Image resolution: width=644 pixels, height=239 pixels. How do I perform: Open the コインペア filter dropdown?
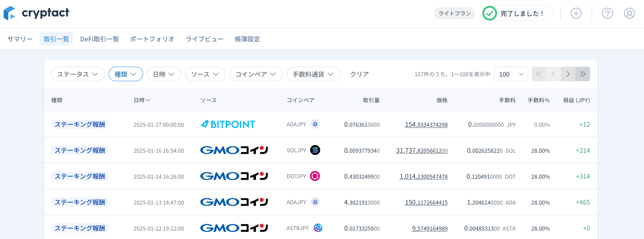[x=256, y=74]
